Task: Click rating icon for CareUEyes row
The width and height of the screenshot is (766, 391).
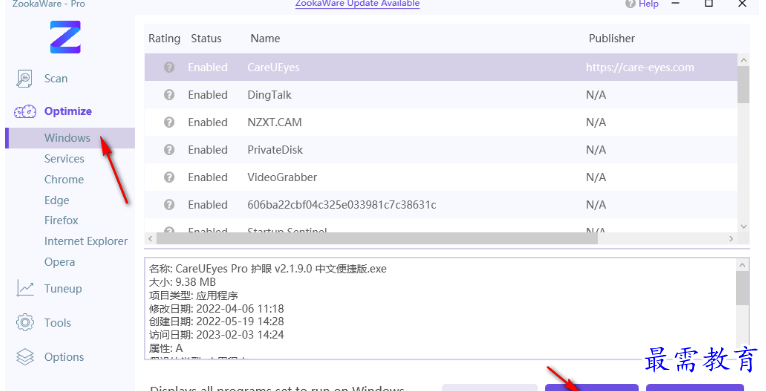Action: click(169, 67)
